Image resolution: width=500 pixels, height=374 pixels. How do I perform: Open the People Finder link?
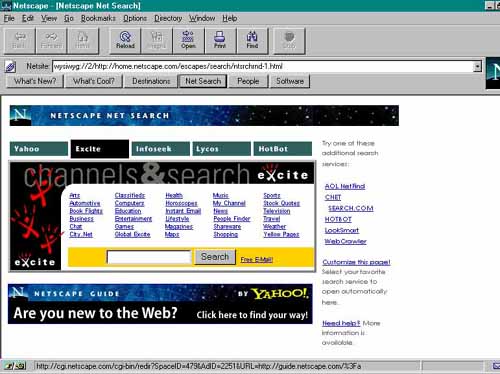232,219
